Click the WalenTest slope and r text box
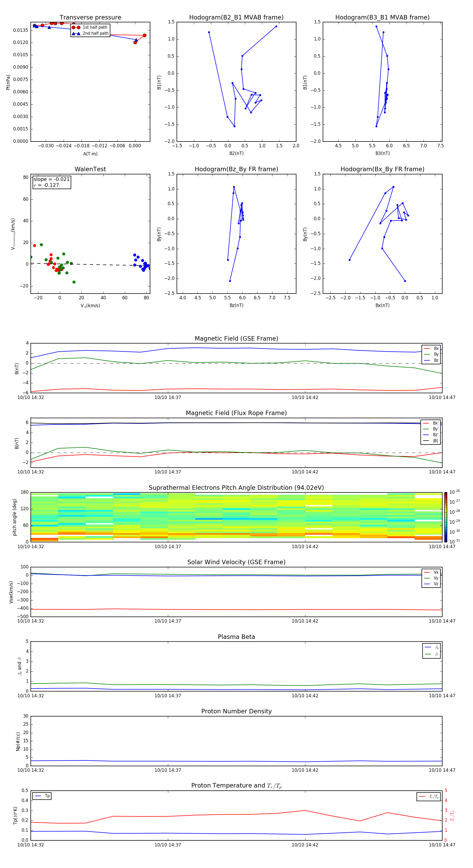This screenshot has width=473, height=868. coord(52,182)
